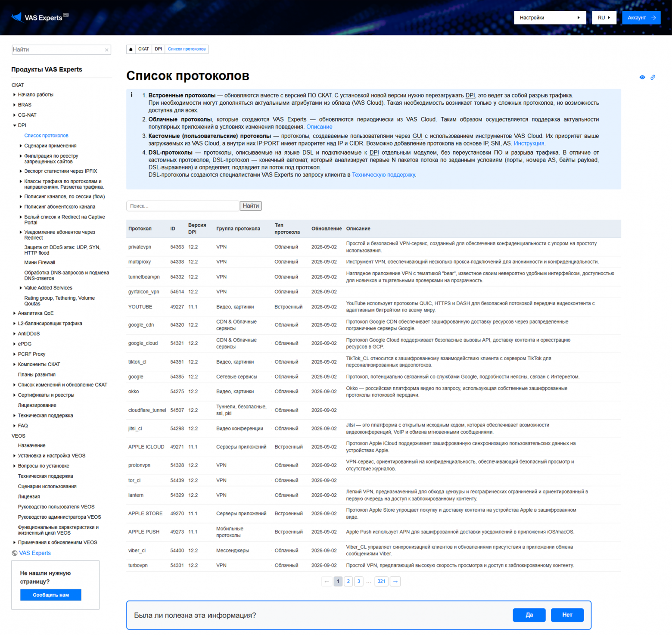Click the eye icon beside page title
The height and width of the screenshot is (635, 672).
pyautogui.click(x=642, y=77)
